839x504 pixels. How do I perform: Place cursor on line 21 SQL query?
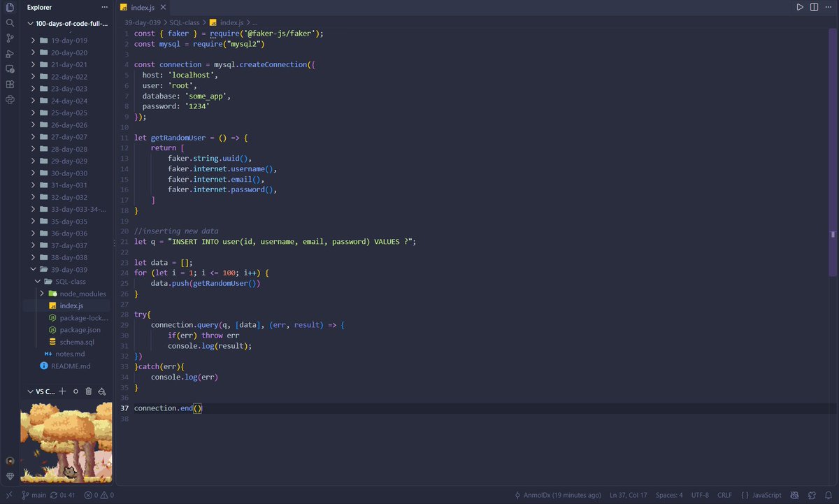pyautogui.click(x=275, y=241)
